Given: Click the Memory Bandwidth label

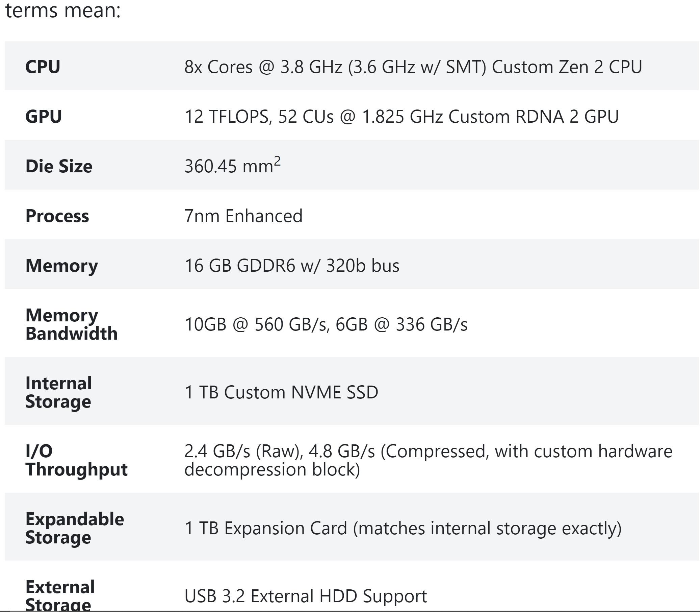Looking at the screenshot, I should coord(71,324).
